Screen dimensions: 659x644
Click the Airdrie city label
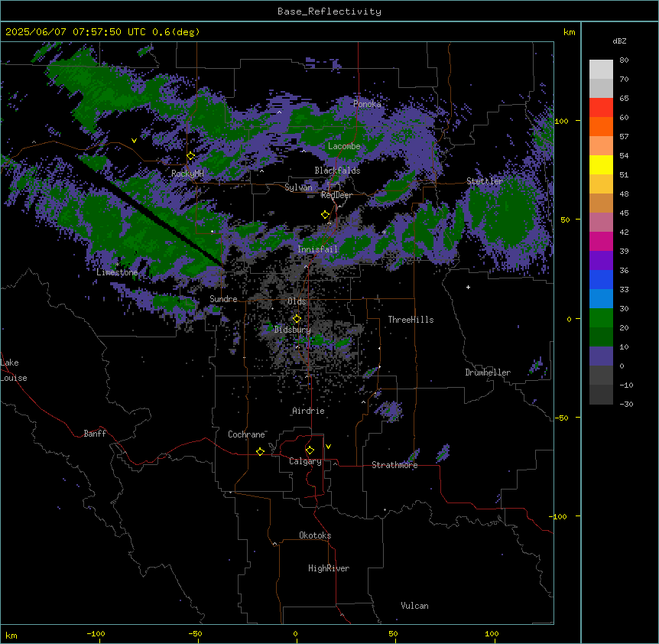[x=309, y=411]
